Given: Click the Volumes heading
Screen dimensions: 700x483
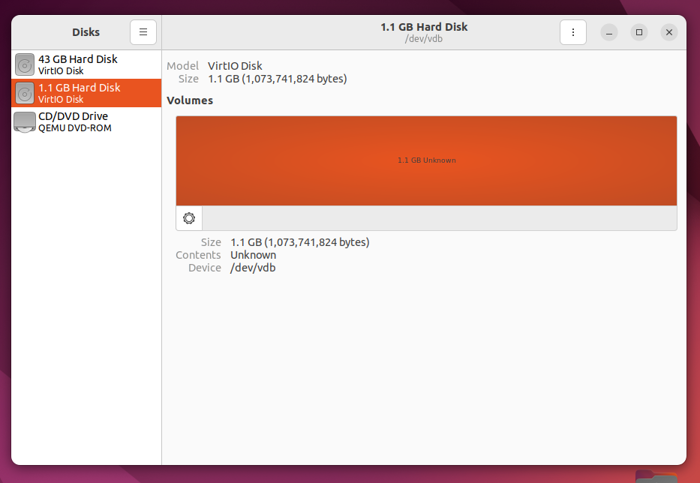Looking at the screenshot, I should [x=190, y=100].
